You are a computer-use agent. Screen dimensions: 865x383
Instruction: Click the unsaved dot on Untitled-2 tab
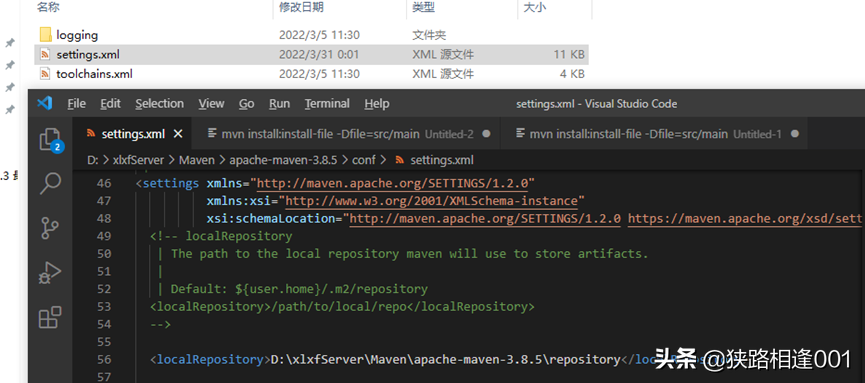click(486, 134)
